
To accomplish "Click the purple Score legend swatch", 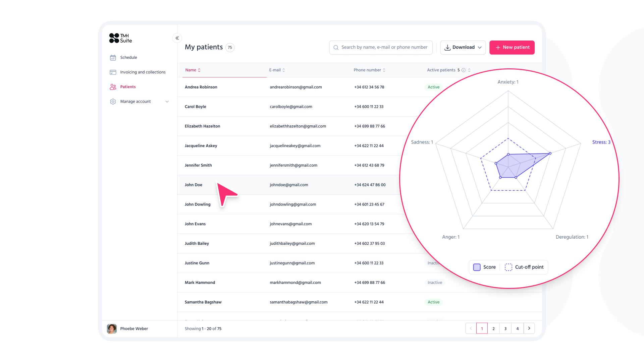I will (477, 267).
